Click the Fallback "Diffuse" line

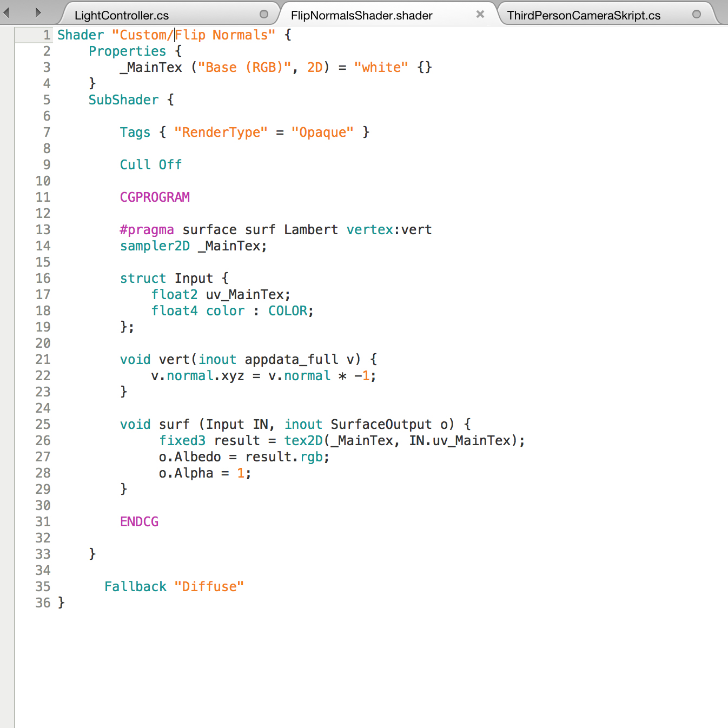174,587
